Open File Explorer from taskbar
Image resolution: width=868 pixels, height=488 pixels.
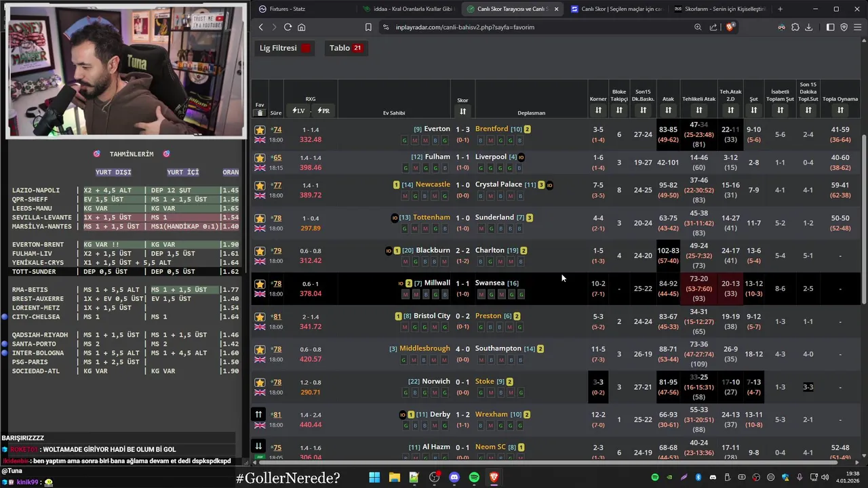[394, 477]
